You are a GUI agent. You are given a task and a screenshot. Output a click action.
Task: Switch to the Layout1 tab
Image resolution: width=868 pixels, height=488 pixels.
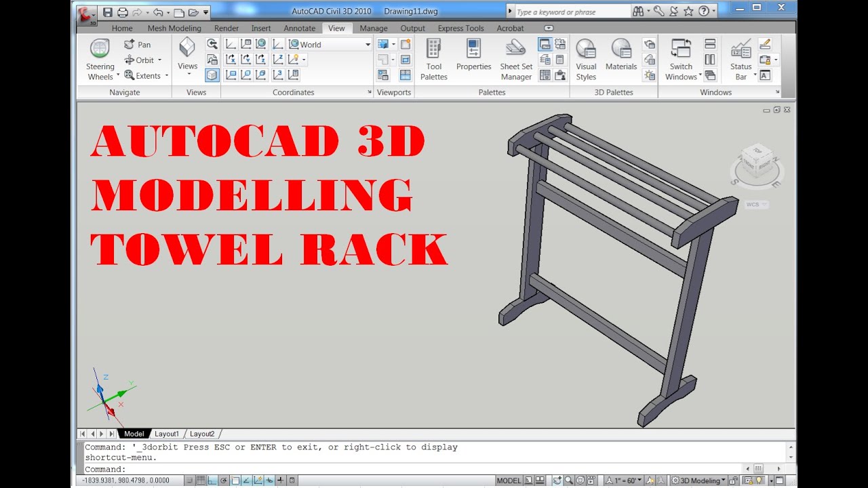[167, 434]
